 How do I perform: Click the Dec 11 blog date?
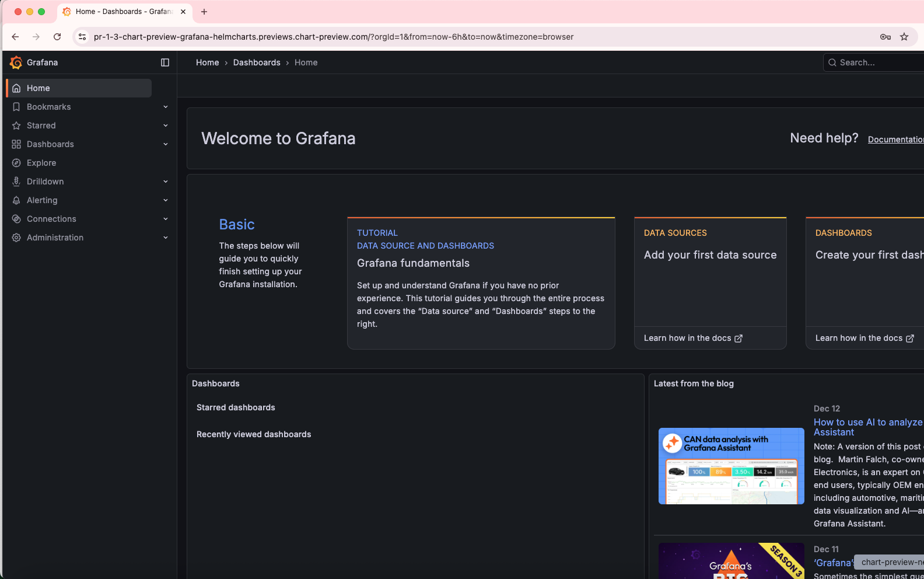826,549
